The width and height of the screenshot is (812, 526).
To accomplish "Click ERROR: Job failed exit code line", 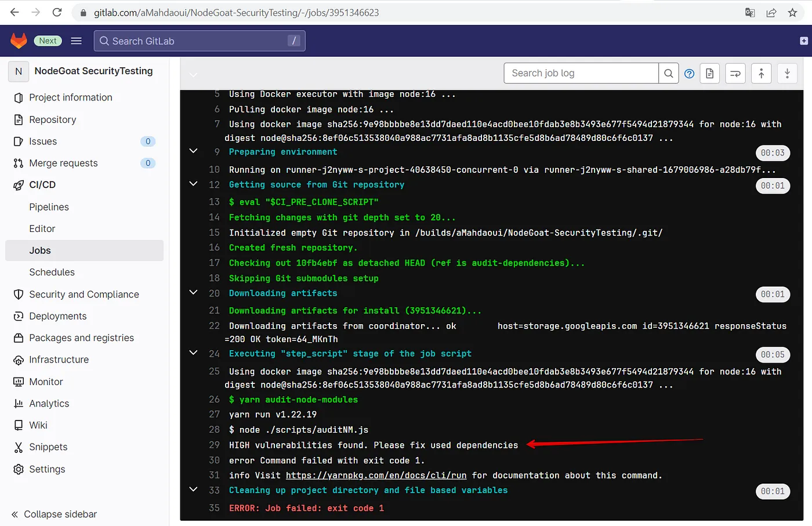I will click(x=306, y=508).
